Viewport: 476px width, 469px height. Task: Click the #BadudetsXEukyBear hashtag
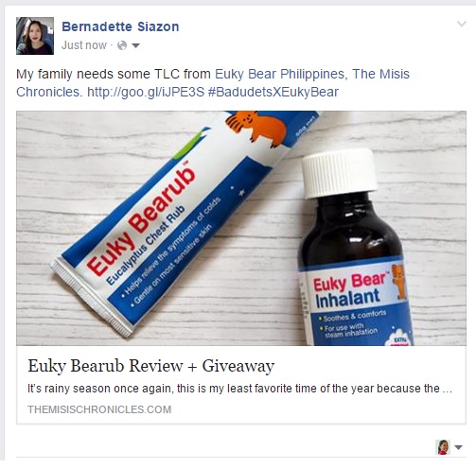[x=273, y=92]
